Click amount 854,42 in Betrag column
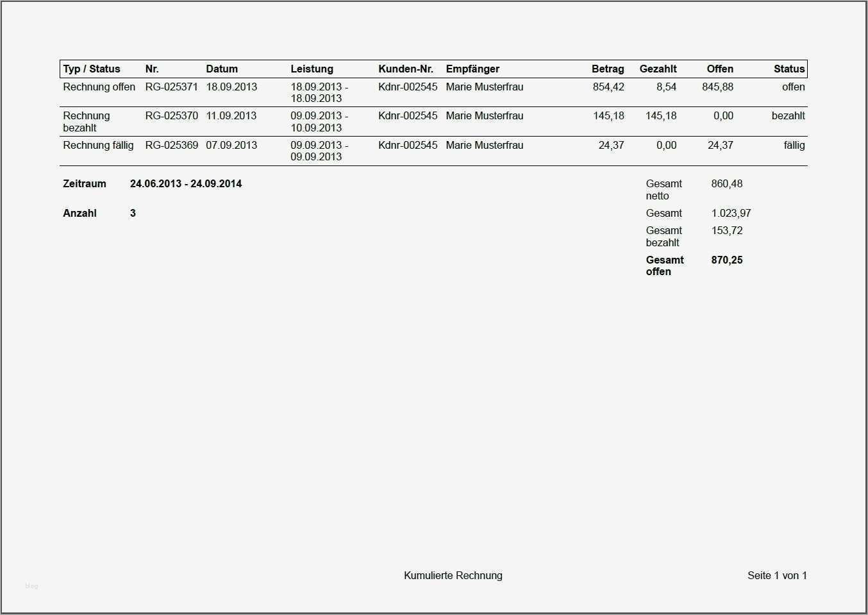This screenshot has height=615, width=868. 608,87
